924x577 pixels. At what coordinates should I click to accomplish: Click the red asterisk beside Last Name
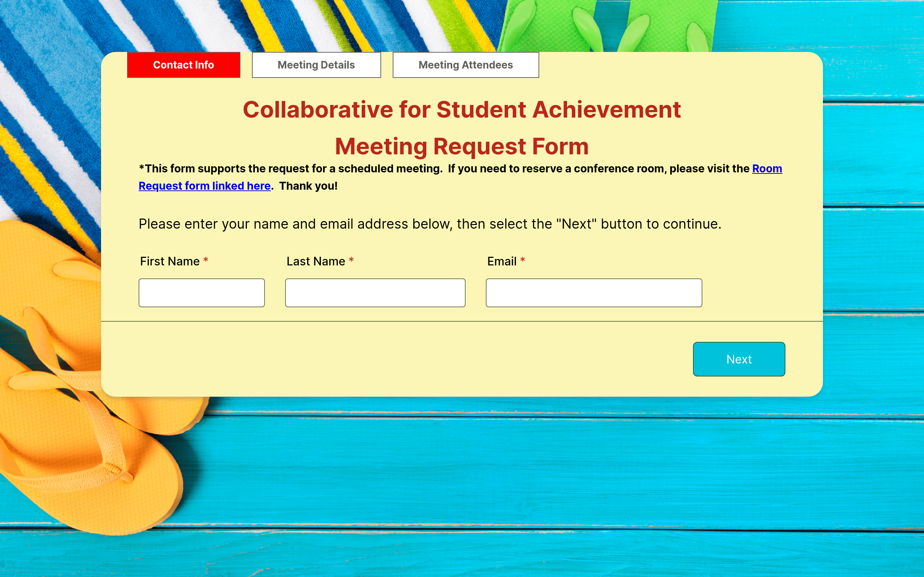pyautogui.click(x=351, y=260)
